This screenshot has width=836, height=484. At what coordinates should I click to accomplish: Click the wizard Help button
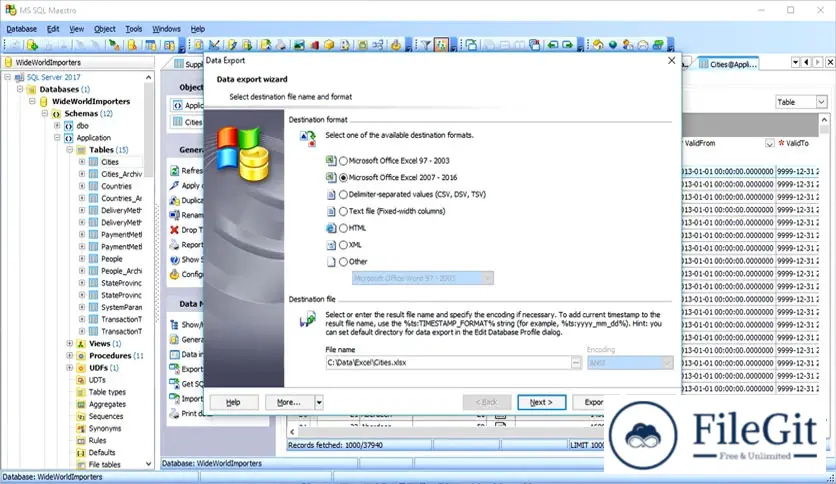click(x=234, y=402)
